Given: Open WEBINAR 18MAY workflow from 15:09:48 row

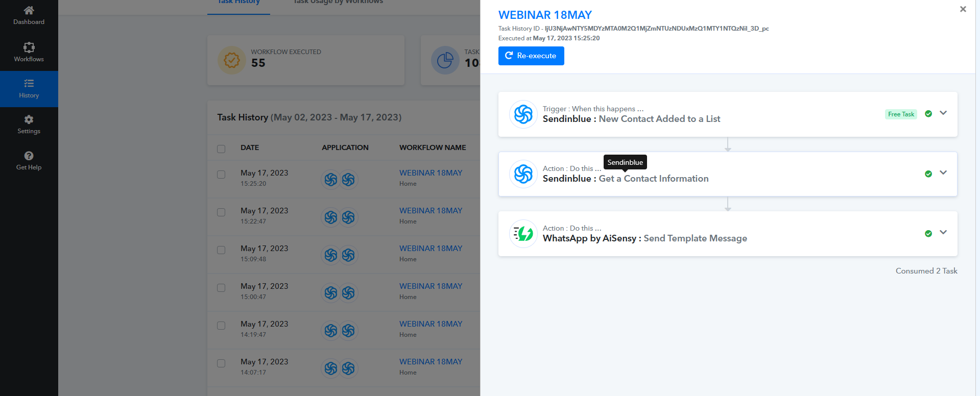Looking at the screenshot, I should (x=431, y=249).
